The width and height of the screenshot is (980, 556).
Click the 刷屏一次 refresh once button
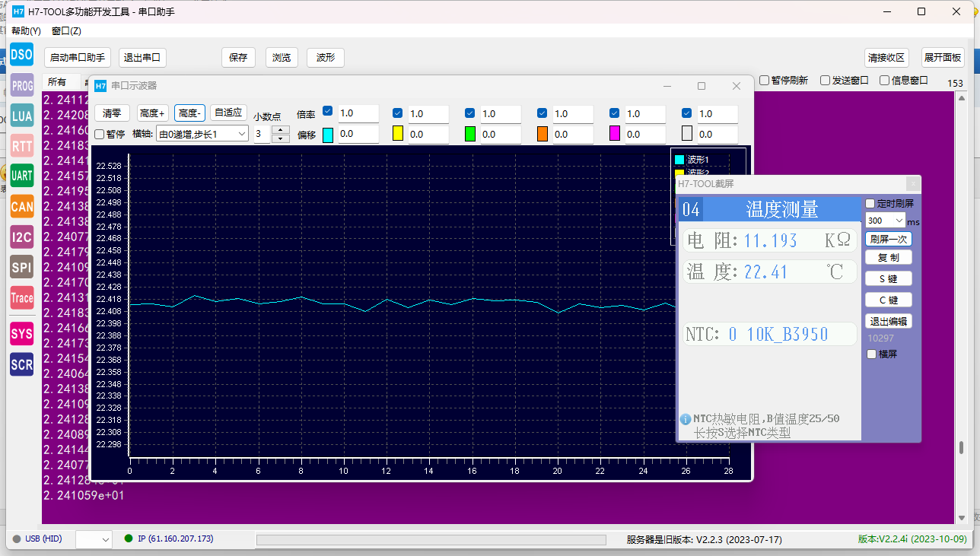[x=889, y=239]
